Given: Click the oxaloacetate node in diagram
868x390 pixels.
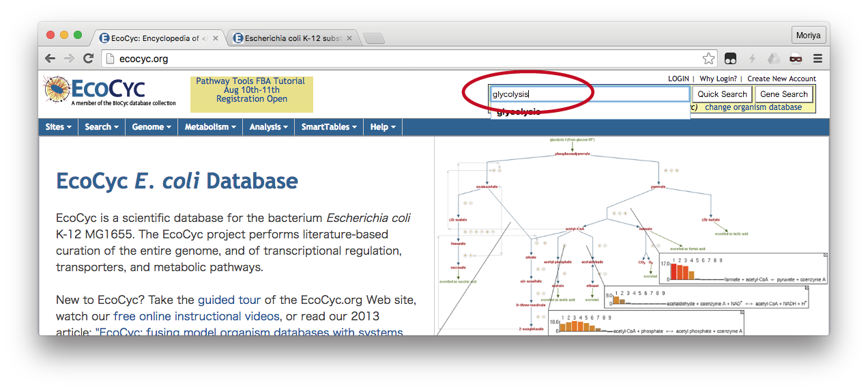Looking at the screenshot, I should (486, 186).
